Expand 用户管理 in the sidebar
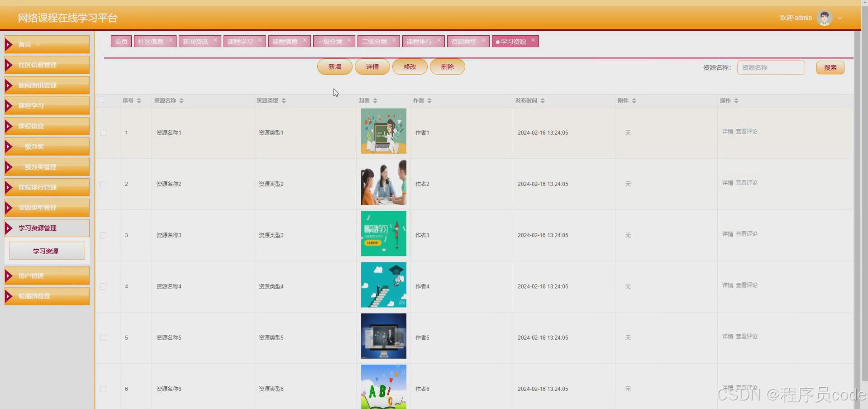Viewport: 868px width, 409px height. tap(47, 276)
